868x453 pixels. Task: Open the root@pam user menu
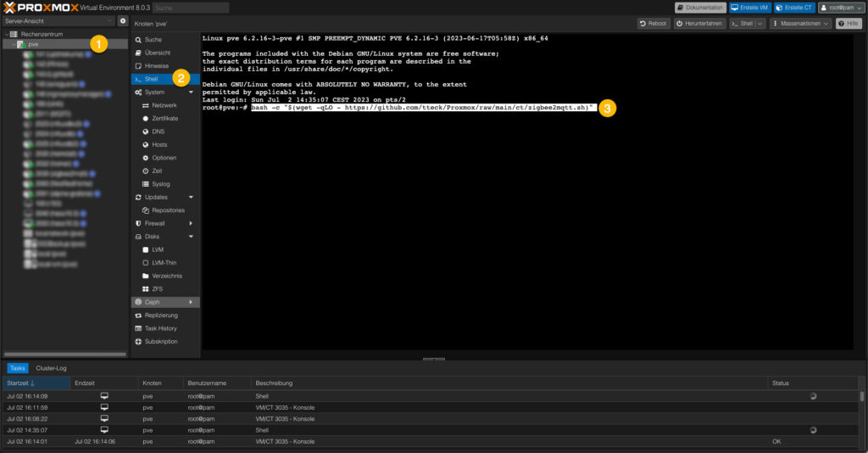coord(841,8)
